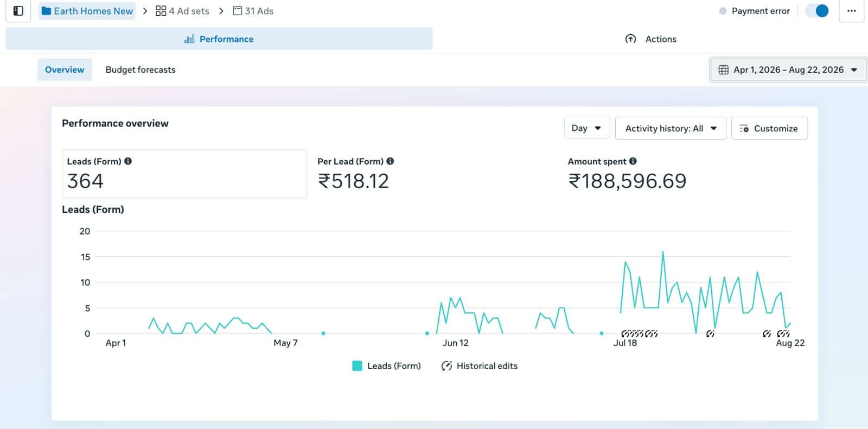Click the Performance bar chart icon
The width and height of the screenshot is (868, 429).
click(x=189, y=39)
